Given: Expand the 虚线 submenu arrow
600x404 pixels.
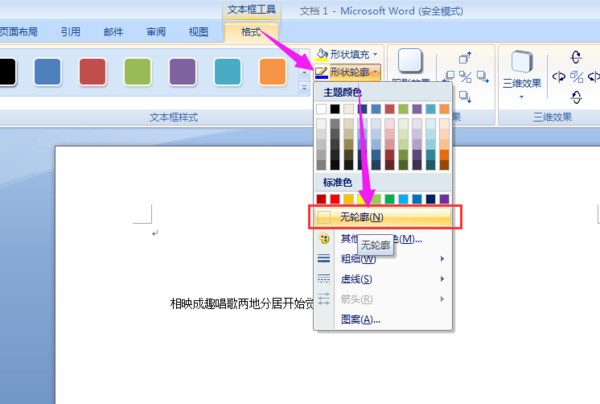Looking at the screenshot, I should [x=442, y=279].
